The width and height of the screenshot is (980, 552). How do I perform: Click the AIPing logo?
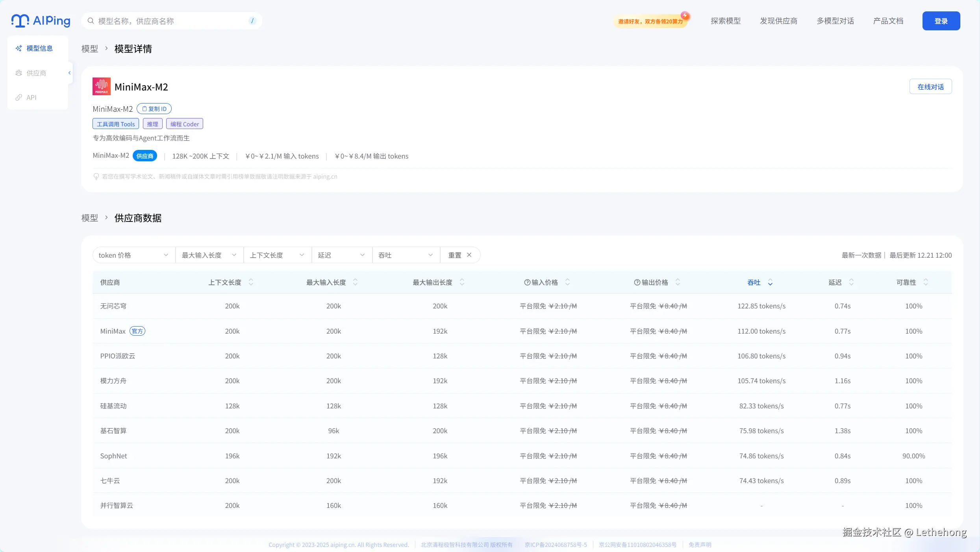click(41, 20)
